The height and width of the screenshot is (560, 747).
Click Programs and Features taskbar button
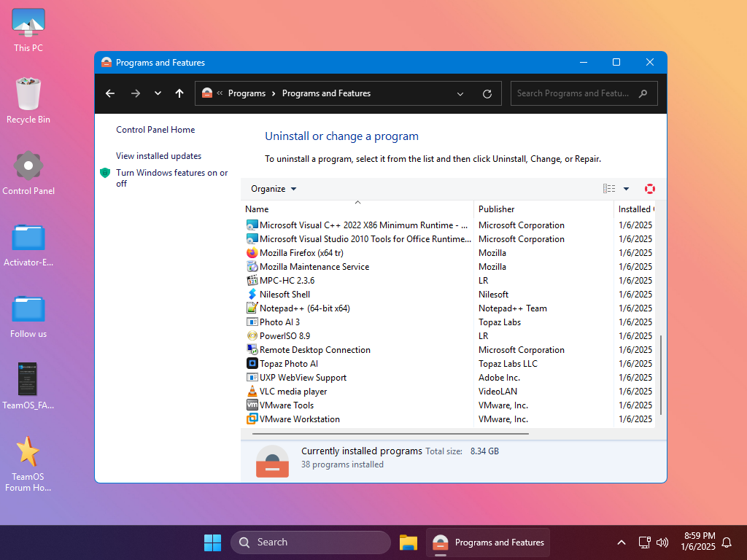[x=488, y=542]
